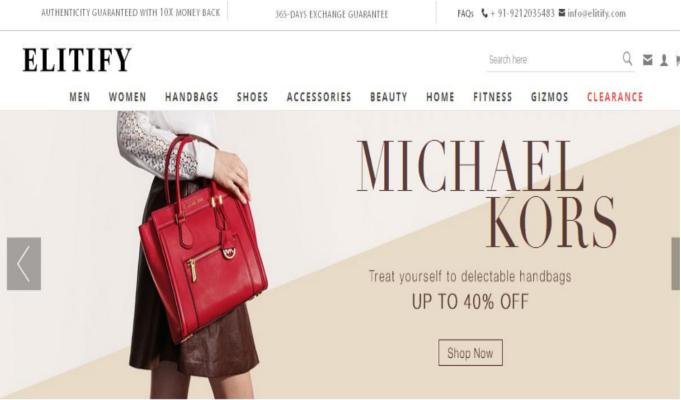Screen dimensions: 681x400
Task: Open the FITNESS category
Action: 493,97
